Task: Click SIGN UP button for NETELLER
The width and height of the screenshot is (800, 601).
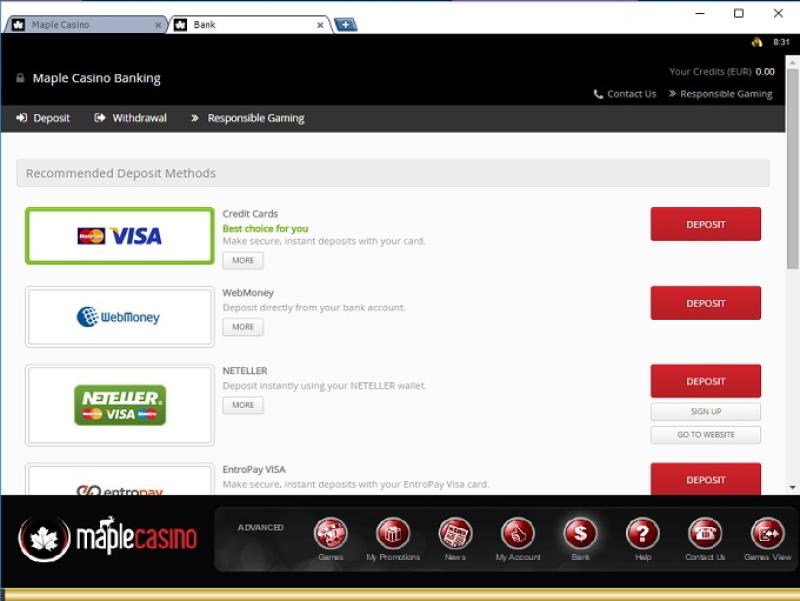Action: pyautogui.click(x=705, y=412)
